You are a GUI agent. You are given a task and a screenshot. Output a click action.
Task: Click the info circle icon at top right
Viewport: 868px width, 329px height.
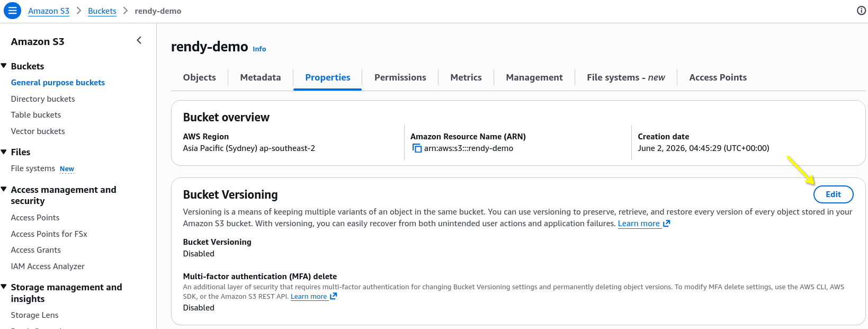tap(861, 11)
